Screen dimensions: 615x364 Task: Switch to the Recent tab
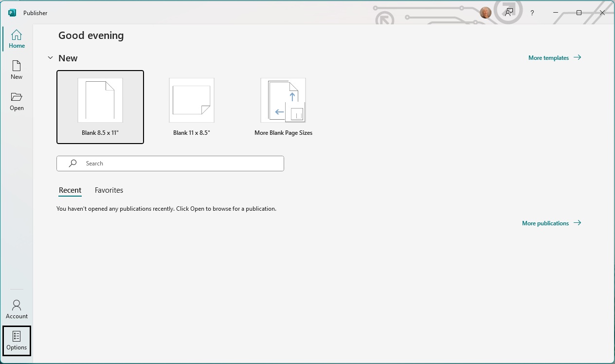(x=70, y=190)
